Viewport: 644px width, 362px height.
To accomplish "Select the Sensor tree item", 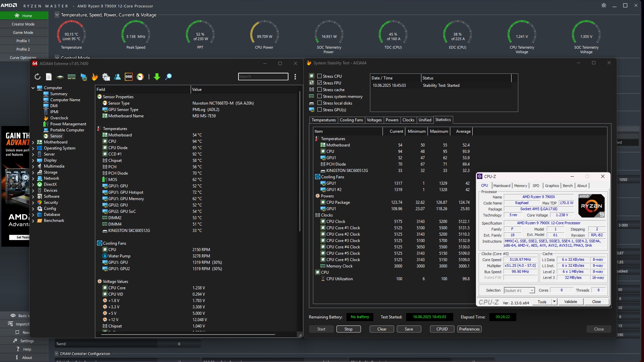I will tap(53, 136).
